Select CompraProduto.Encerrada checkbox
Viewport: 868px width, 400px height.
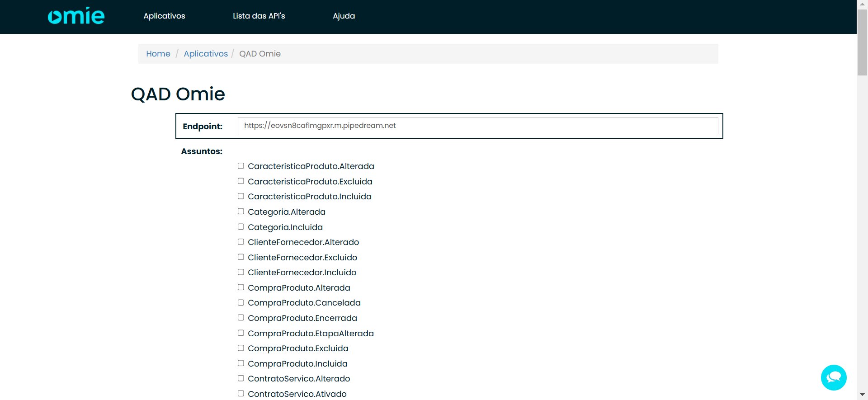tap(241, 318)
